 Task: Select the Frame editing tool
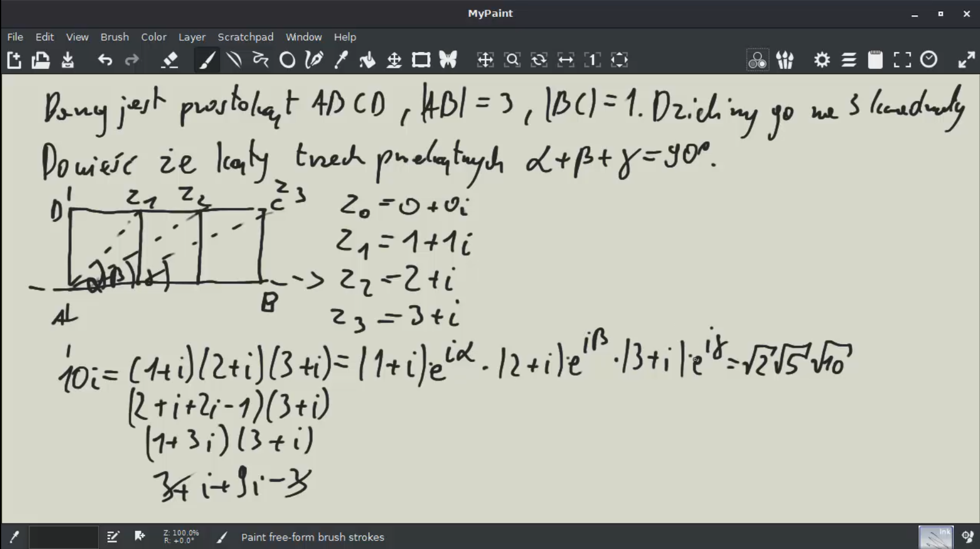click(421, 60)
